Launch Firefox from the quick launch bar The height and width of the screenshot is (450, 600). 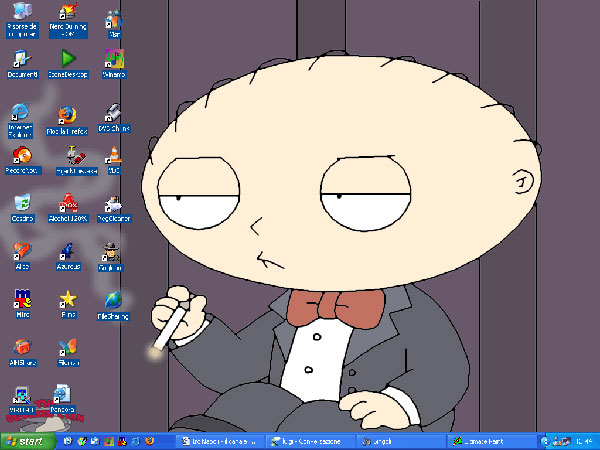click(x=150, y=441)
